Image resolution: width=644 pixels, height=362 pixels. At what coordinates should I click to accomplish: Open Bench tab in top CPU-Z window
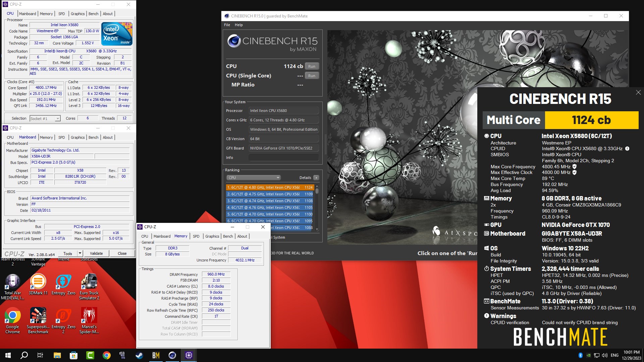tap(94, 14)
